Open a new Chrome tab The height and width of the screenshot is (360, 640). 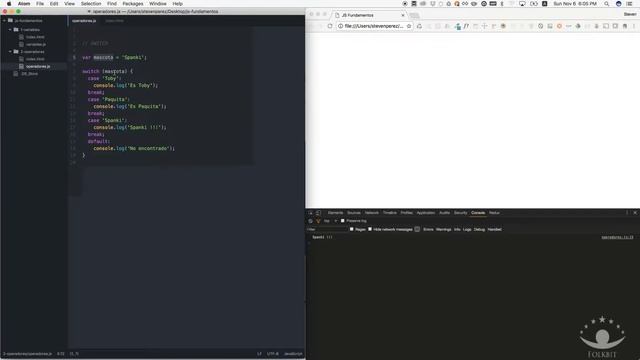click(414, 16)
